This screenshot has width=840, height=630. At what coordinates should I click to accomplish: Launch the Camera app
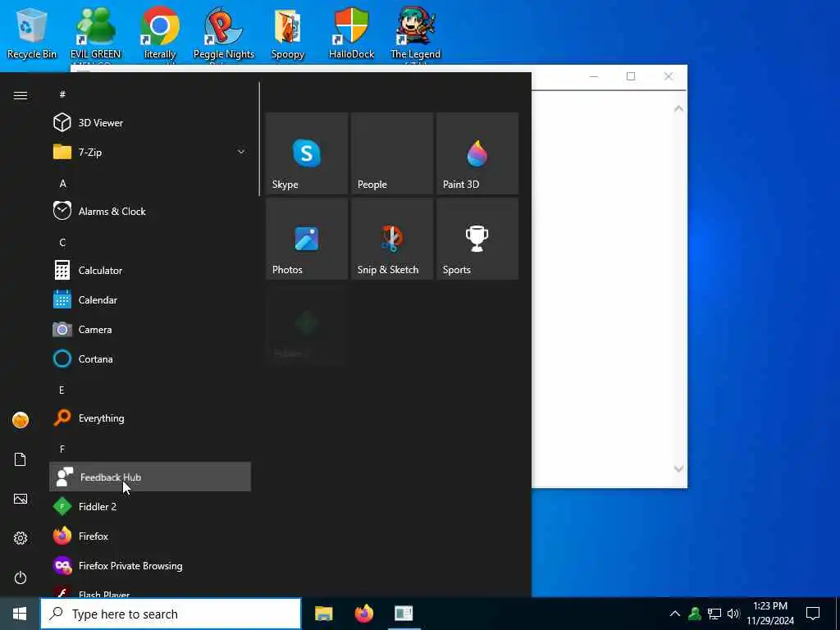150,329
